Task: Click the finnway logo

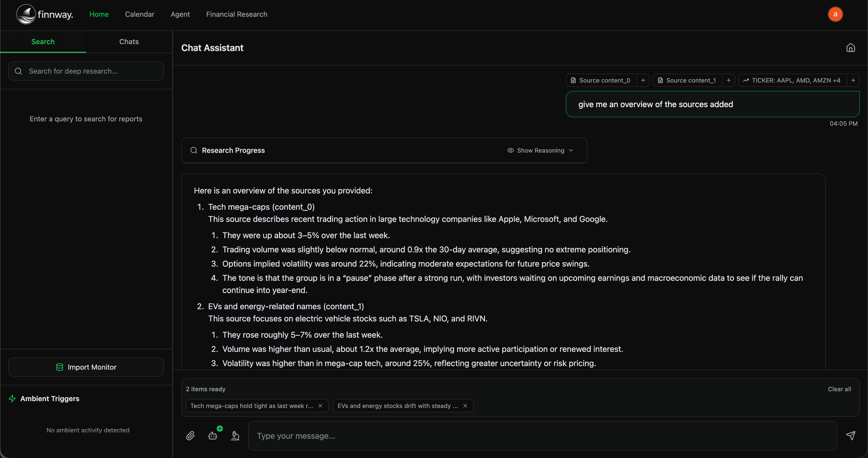Action: point(44,14)
